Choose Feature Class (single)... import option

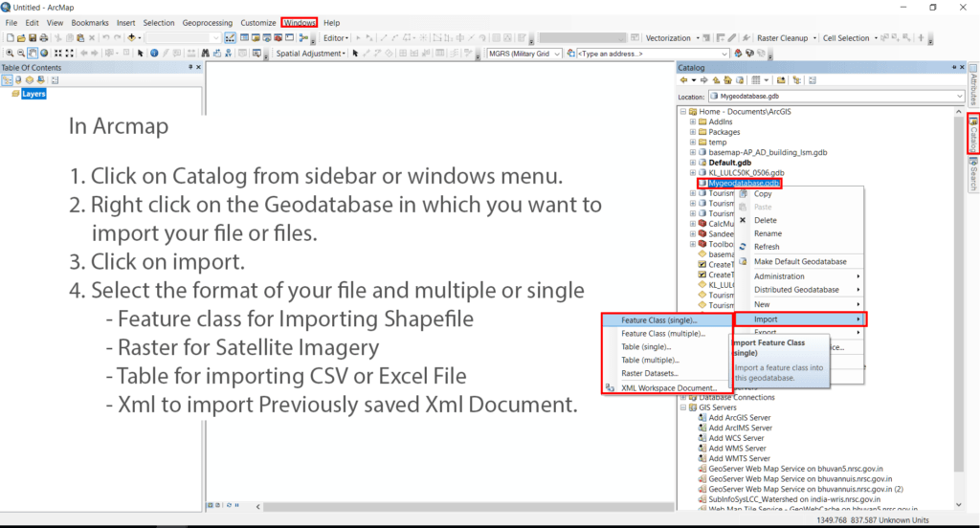(x=667, y=319)
